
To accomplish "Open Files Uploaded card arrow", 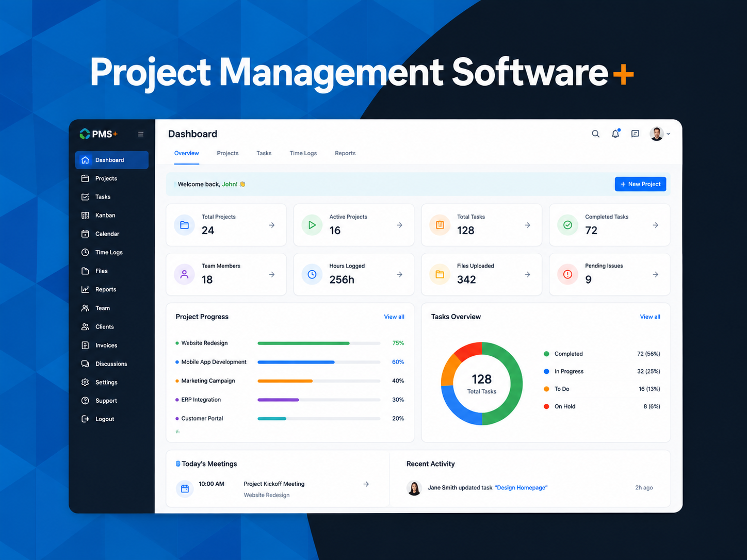I will (528, 275).
